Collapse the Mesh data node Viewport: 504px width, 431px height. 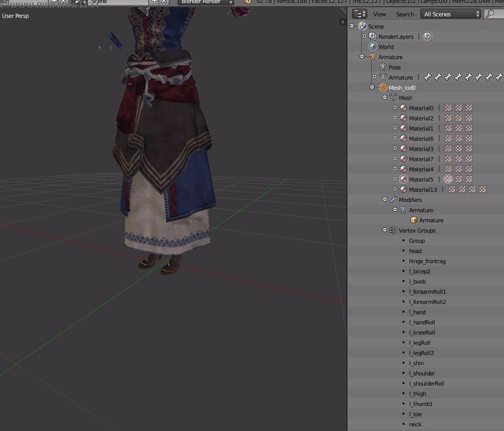(385, 97)
